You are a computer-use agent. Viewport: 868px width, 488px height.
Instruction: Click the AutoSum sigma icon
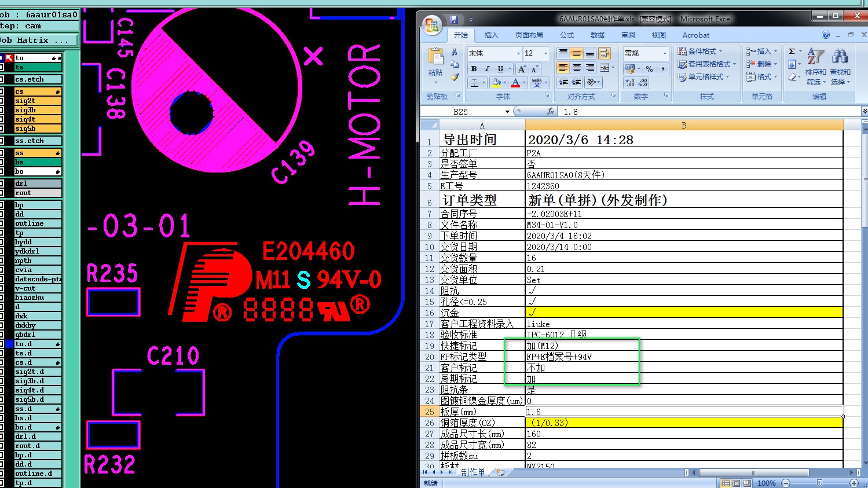coord(792,52)
